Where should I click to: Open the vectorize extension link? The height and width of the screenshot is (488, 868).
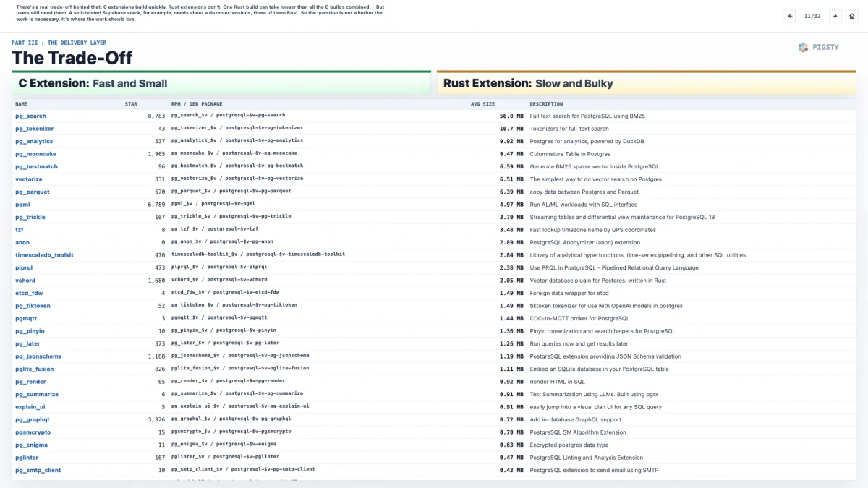(29, 179)
